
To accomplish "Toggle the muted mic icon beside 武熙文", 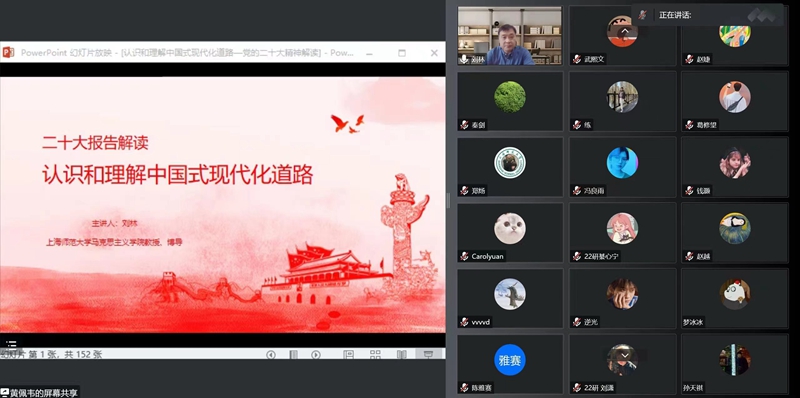I will point(577,59).
